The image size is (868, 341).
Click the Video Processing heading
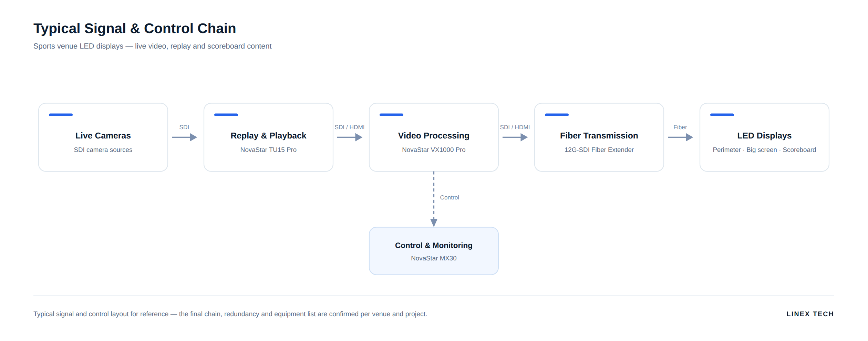[434, 136]
